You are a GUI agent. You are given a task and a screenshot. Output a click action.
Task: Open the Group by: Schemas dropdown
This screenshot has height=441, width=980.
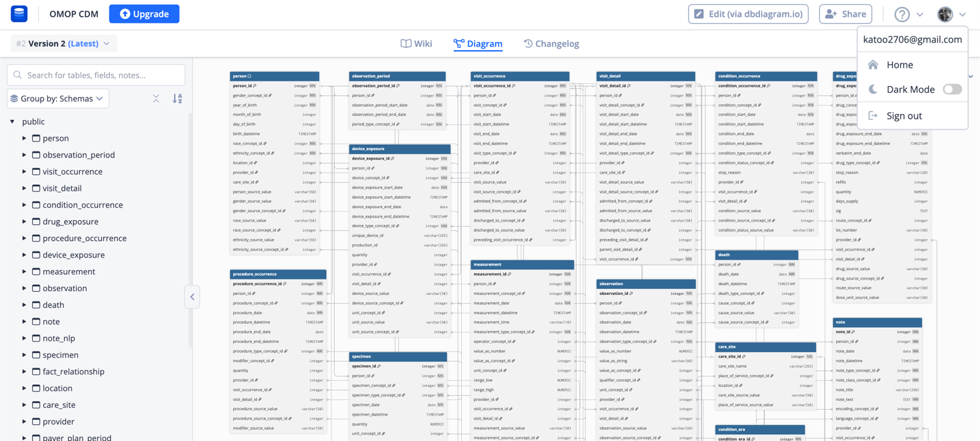(58, 99)
